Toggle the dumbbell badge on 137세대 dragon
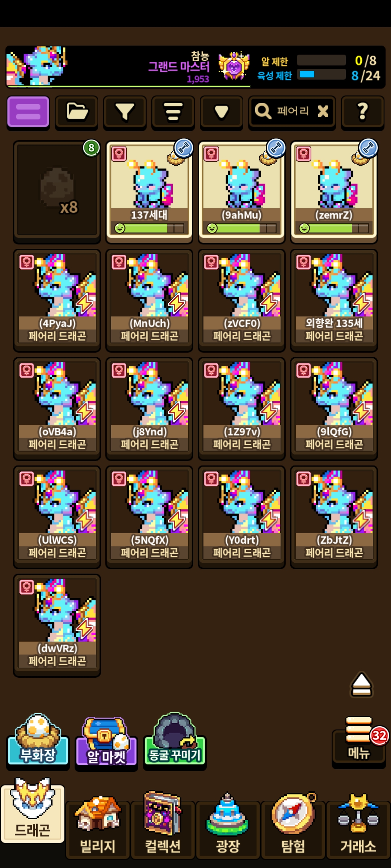The height and width of the screenshot is (868, 391). [x=184, y=148]
